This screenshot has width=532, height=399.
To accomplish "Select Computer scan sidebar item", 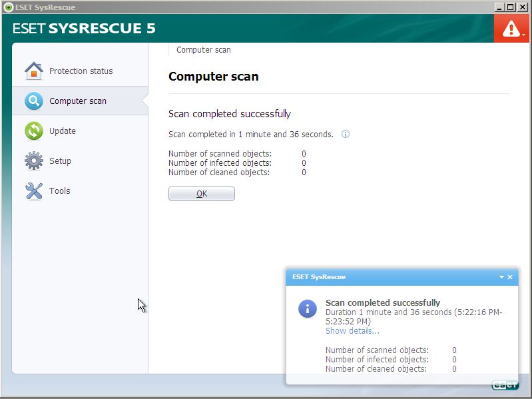I will (80, 101).
